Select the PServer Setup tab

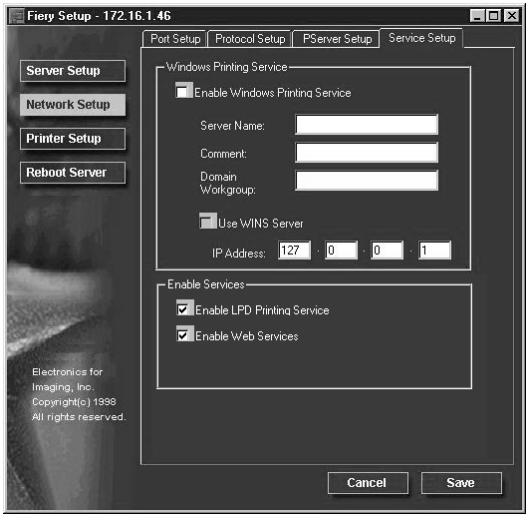pyautogui.click(x=336, y=39)
